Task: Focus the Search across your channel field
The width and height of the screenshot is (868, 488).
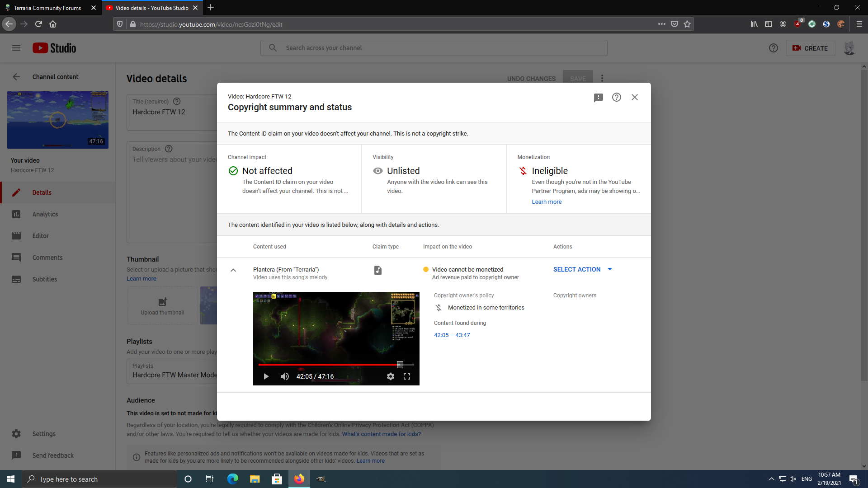Action: tap(434, 48)
